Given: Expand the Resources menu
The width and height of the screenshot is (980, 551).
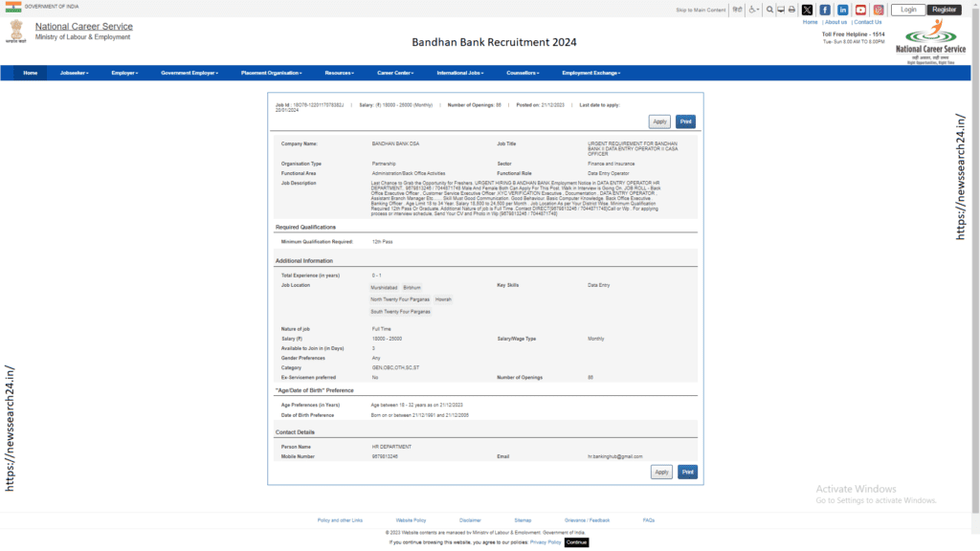Looking at the screenshot, I should click(x=340, y=73).
